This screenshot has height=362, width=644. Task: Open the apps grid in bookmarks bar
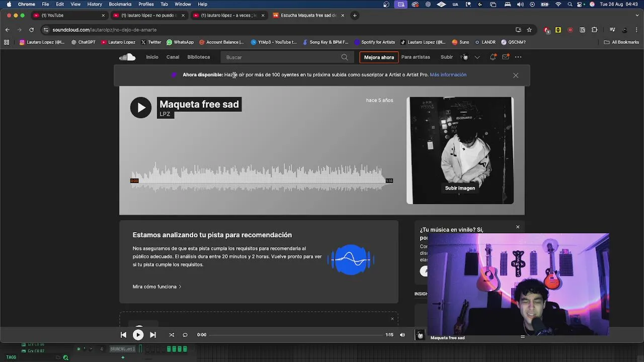(x=7, y=42)
